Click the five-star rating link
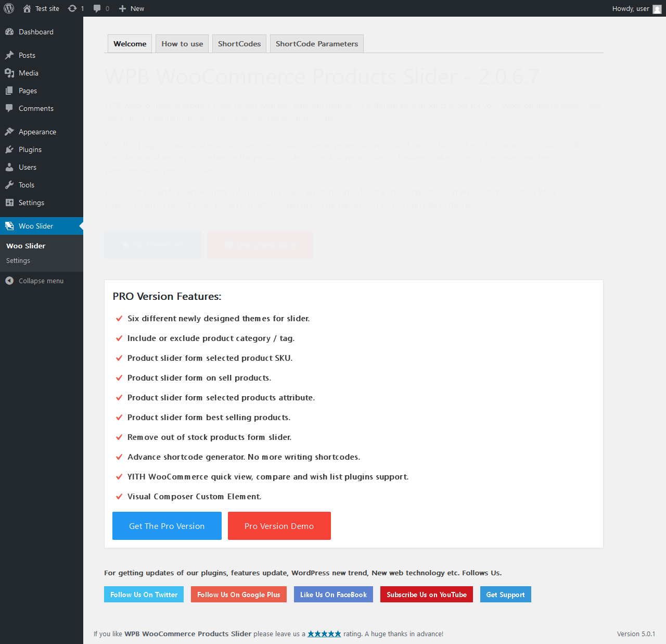This screenshot has height=644, width=666. coord(324,634)
